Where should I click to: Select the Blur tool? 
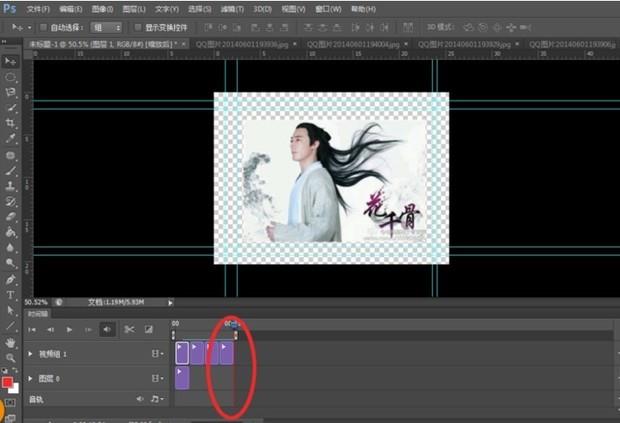(x=10, y=247)
